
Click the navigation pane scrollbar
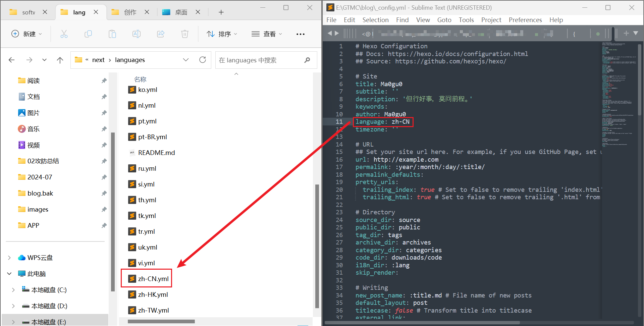point(113,212)
